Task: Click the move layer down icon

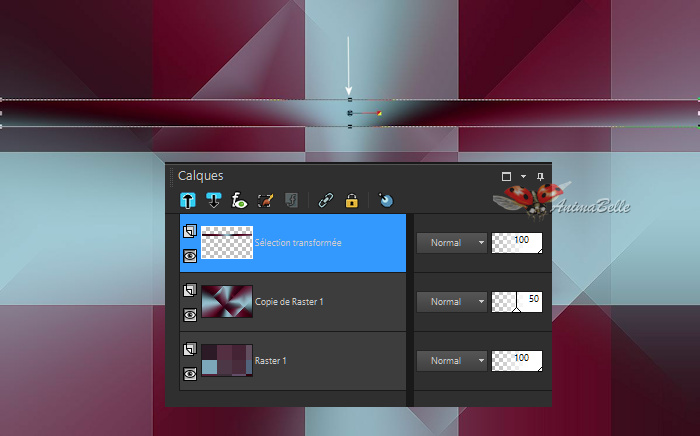Action: tap(213, 200)
